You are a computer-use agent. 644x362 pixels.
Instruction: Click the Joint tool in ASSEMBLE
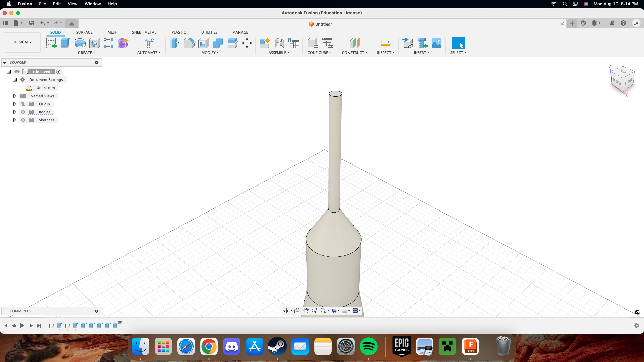click(x=279, y=43)
